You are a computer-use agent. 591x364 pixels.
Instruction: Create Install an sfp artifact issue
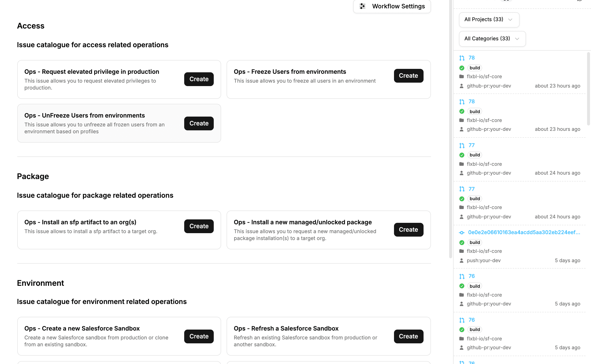click(199, 226)
